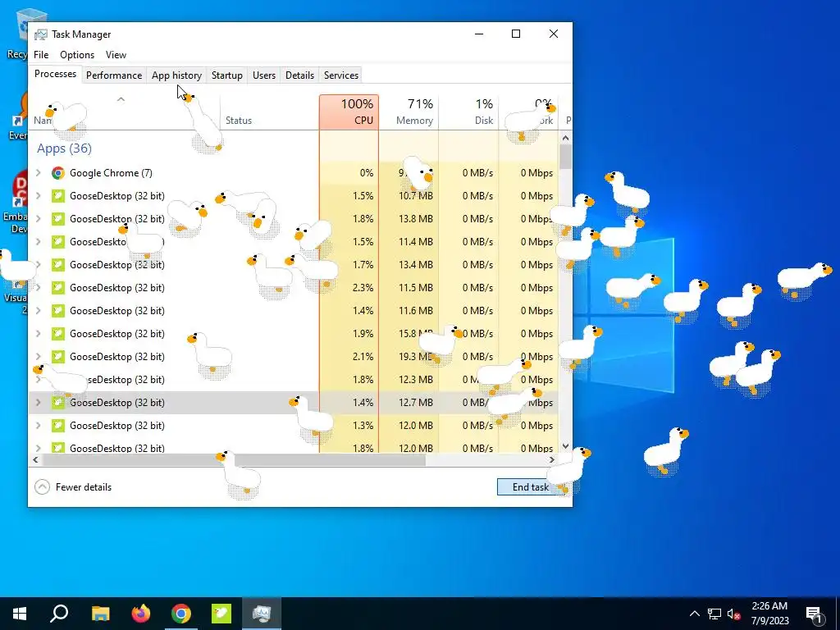
Task: Open File Explorer from the taskbar
Action: click(100, 614)
